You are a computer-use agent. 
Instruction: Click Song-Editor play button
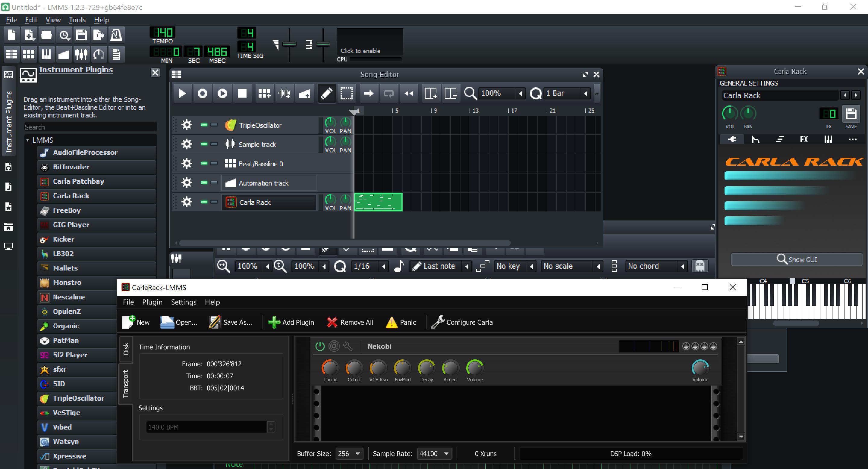(182, 93)
